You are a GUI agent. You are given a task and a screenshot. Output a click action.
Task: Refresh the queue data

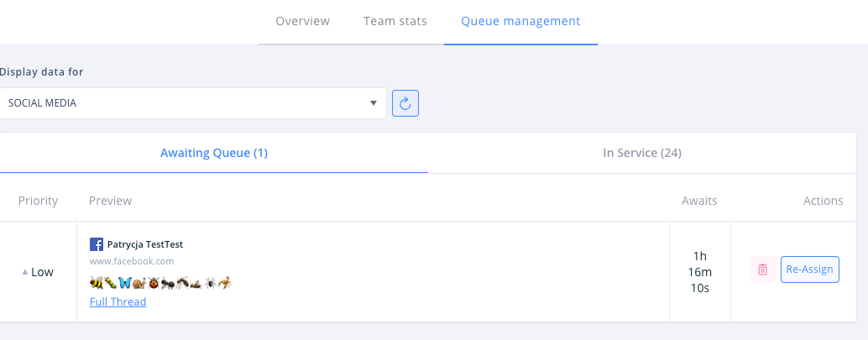[405, 103]
